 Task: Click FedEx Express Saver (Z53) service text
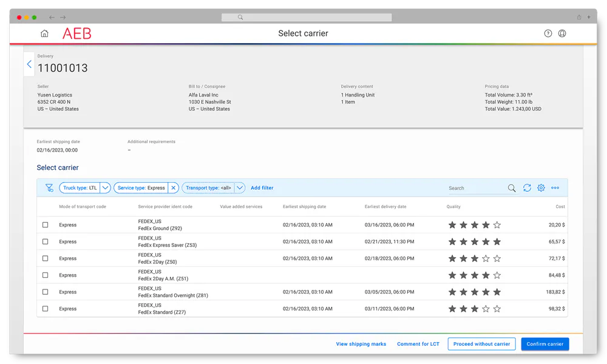pyautogui.click(x=168, y=245)
